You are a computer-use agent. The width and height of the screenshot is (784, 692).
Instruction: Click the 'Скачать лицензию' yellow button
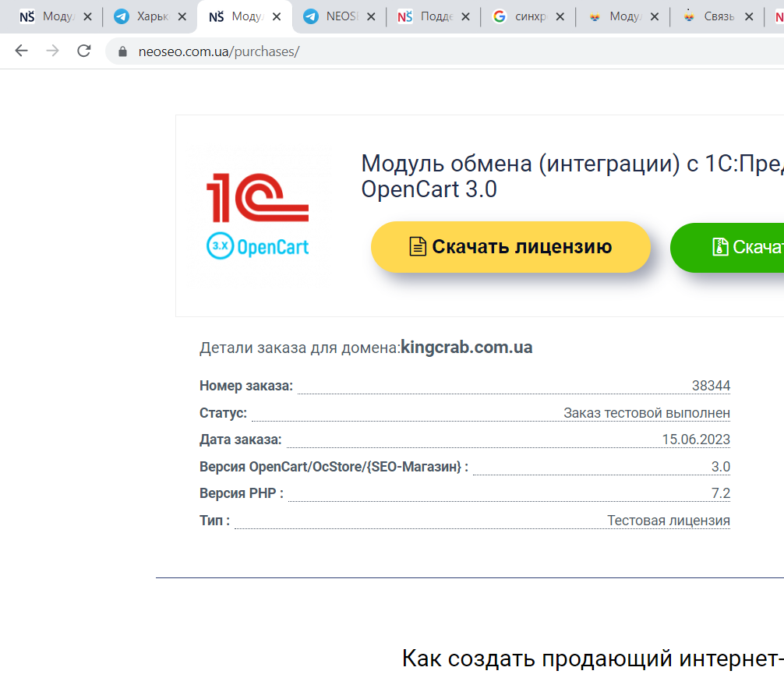pyautogui.click(x=510, y=247)
